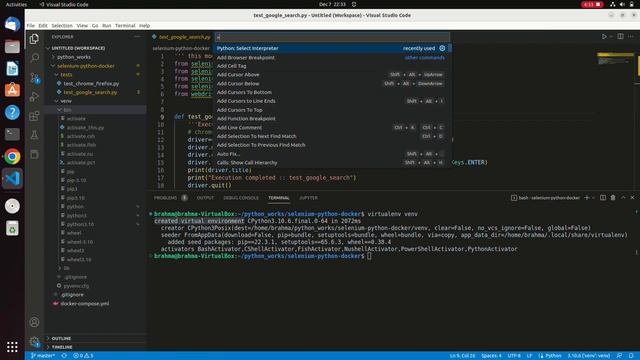Open notifications bell in status bar
Viewport: 640px width, 360px height.
coord(631,356)
